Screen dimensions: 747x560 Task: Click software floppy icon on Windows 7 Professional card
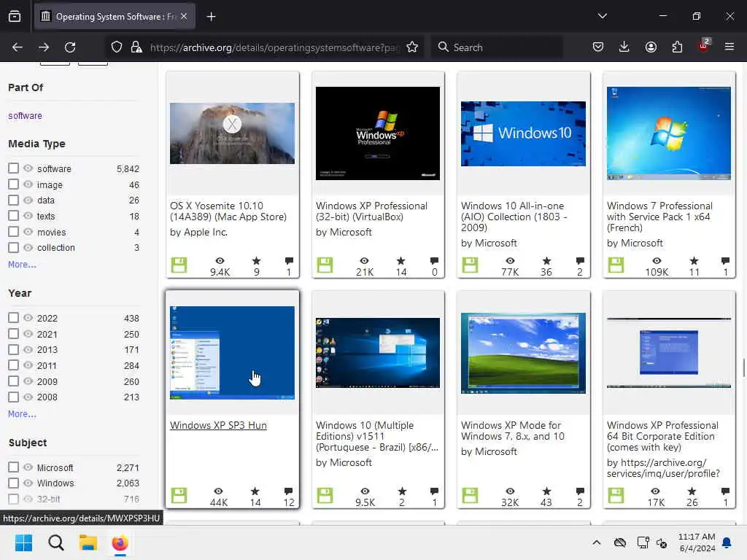[616, 265]
